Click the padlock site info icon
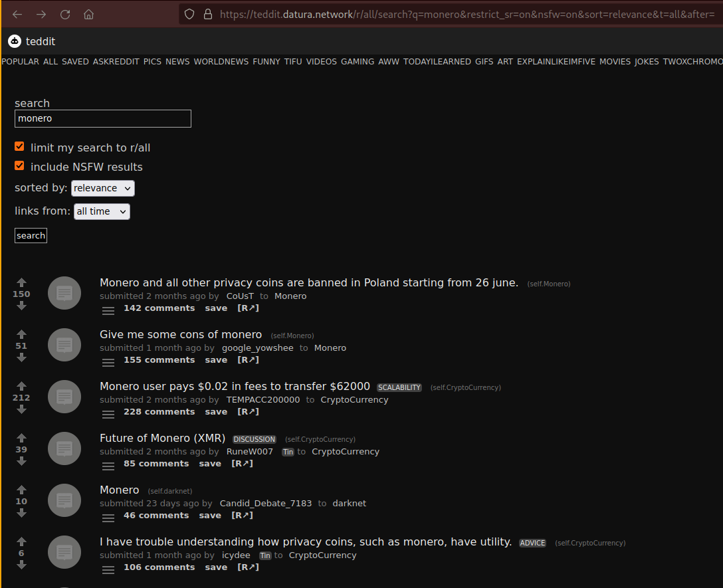The width and height of the screenshot is (723, 588). [208, 15]
